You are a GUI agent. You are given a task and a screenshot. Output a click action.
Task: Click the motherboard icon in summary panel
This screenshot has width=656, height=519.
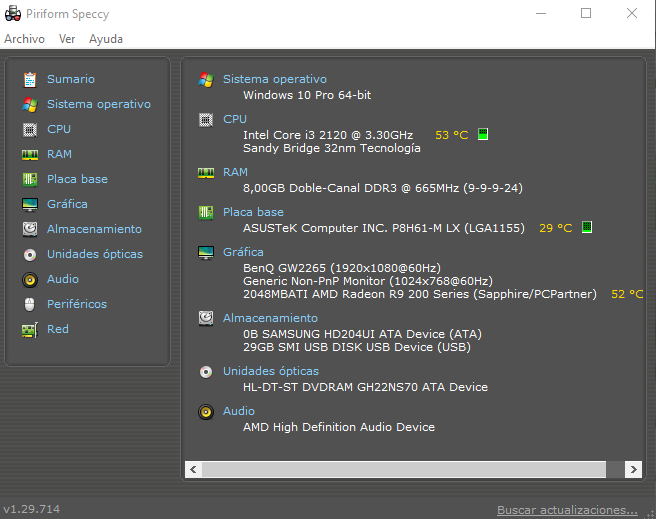pos(206,212)
